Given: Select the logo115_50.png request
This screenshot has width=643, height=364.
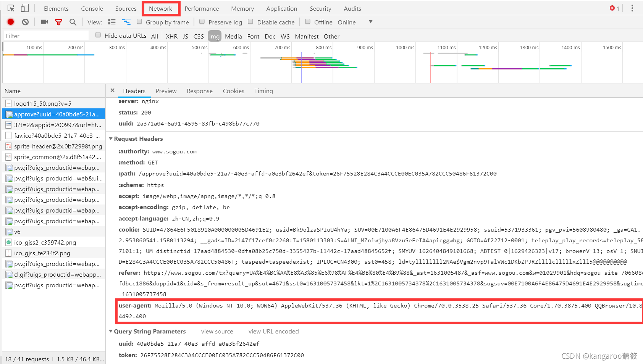Looking at the screenshot, I should pyautogui.click(x=53, y=103).
